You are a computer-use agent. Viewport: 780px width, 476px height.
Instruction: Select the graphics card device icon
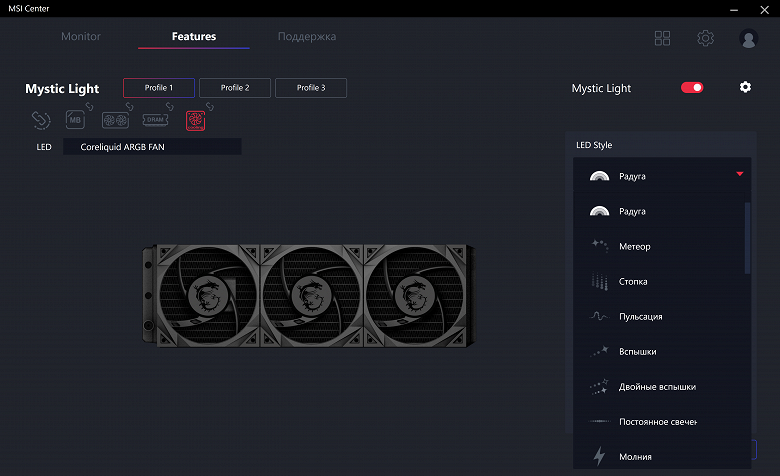[x=115, y=120]
